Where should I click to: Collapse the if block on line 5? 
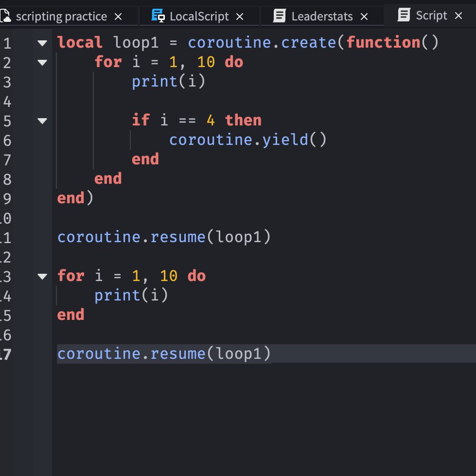(x=42, y=121)
